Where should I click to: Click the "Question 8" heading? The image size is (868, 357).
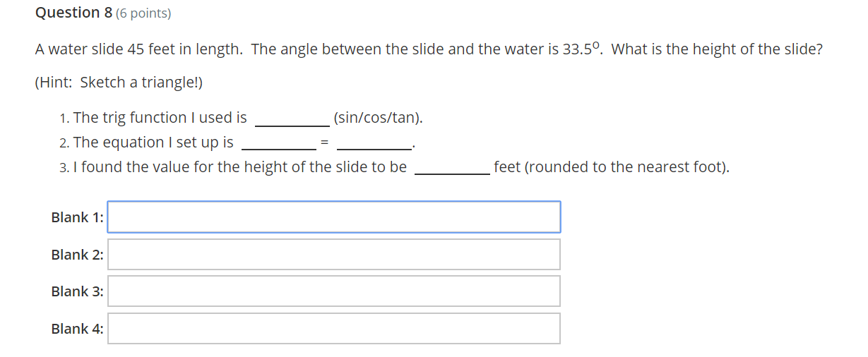pyautogui.click(x=68, y=13)
